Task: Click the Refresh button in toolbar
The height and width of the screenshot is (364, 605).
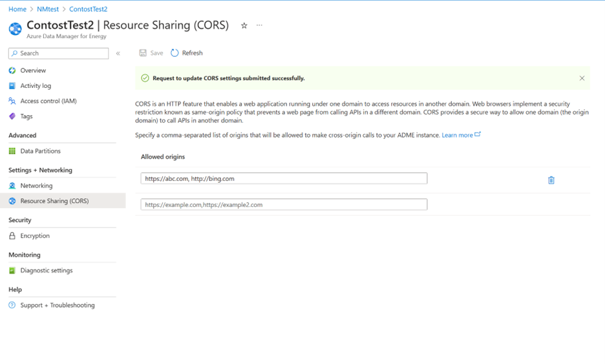Action: coord(187,53)
